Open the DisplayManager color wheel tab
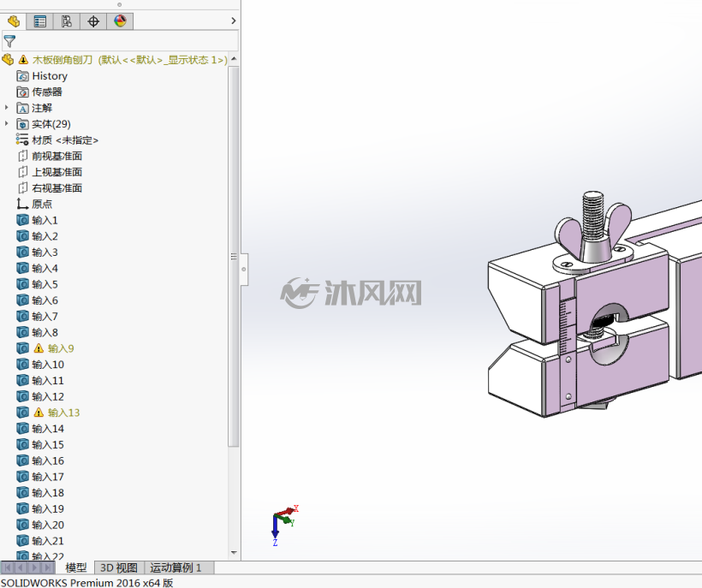The width and height of the screenshot is (702, 588). coord(120,21)
